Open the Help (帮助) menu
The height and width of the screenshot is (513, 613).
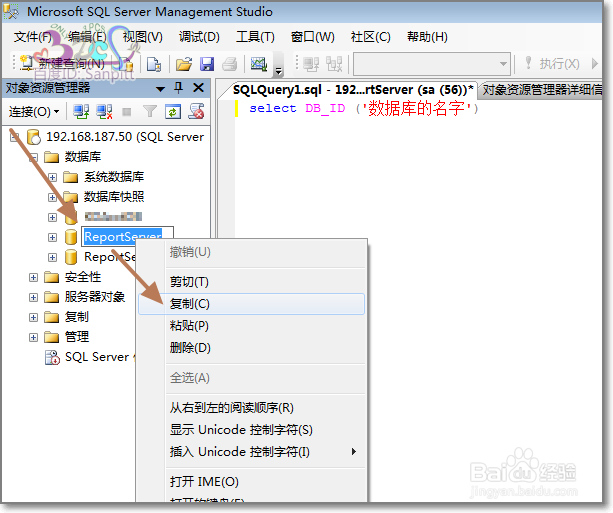pyautogui.click(x=427, y=37)
